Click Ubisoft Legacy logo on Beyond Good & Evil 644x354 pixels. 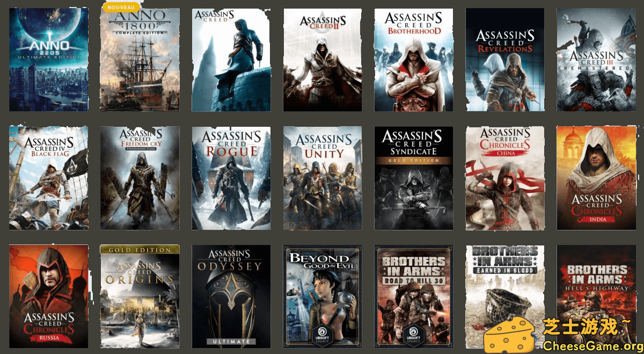pyautogui.click(x=322, y=334)
